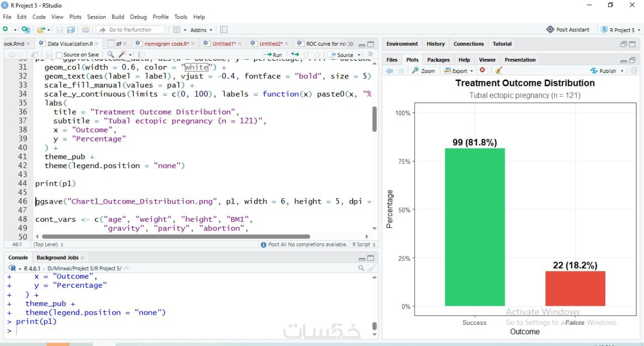Viewport: 644px width, 346px height.
Task: Switch to the Packages tab
Action: 438,59
